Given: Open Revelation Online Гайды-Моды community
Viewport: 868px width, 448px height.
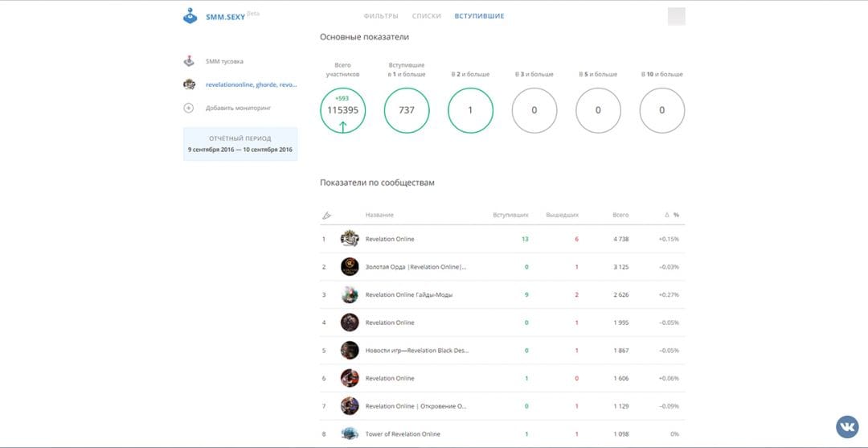Looking at the screenshot, I should point(409,295).
